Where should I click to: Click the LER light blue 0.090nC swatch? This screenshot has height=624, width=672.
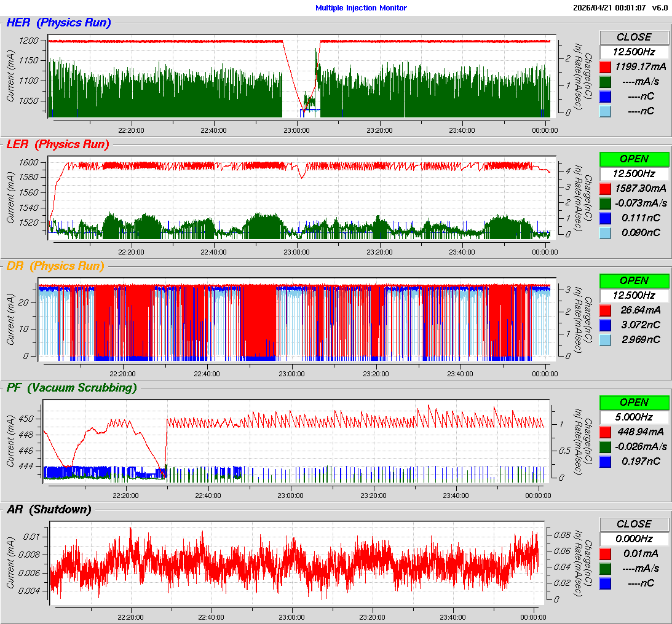605,232
